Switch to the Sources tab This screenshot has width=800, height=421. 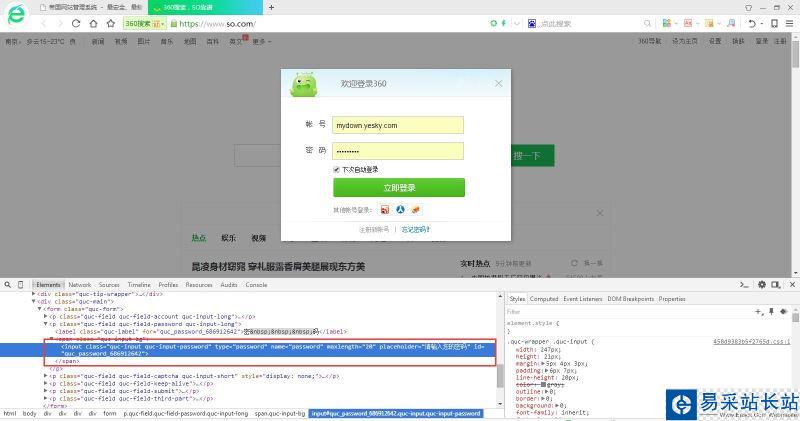(x=109, y=285)
